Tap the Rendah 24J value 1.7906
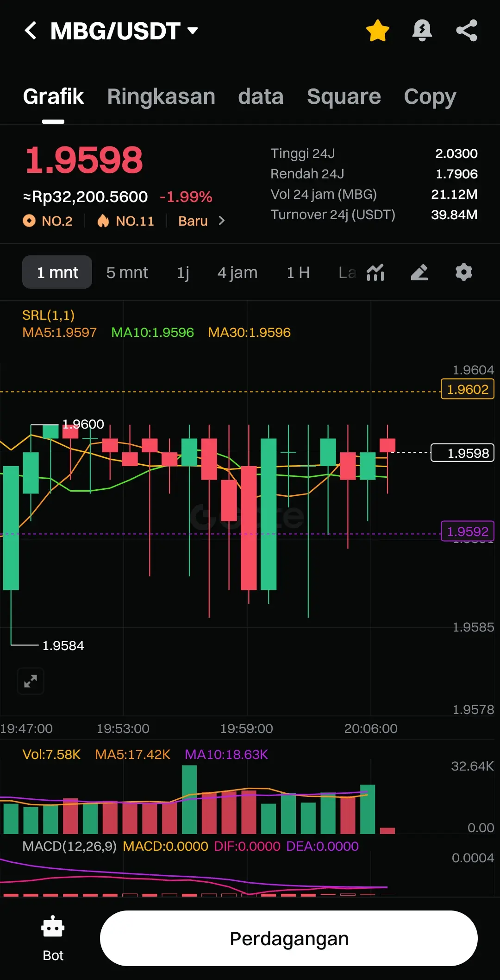500x980 pixels. point(456,174)
